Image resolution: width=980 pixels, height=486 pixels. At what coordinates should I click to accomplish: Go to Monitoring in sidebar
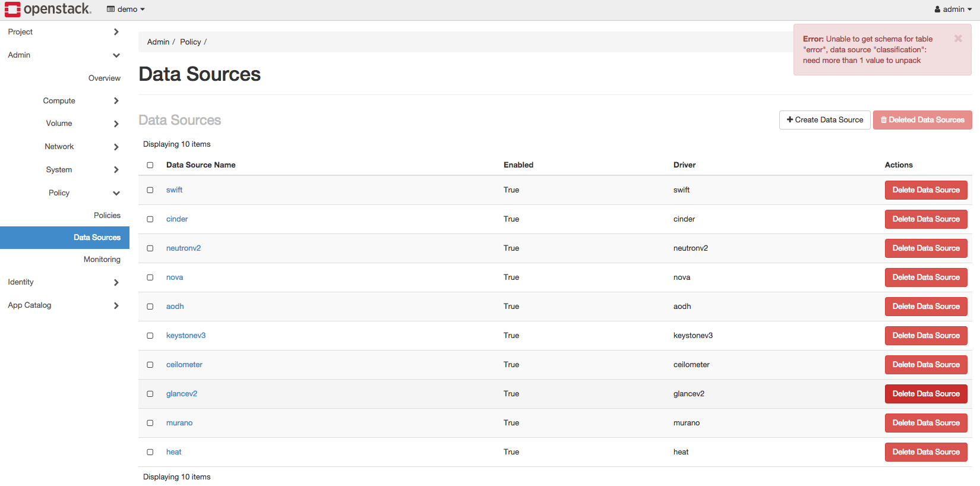(102, 259)
